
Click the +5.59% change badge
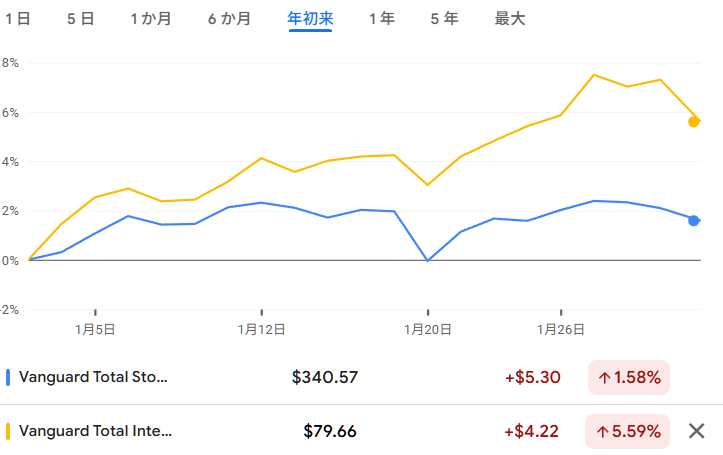(629, 431)
